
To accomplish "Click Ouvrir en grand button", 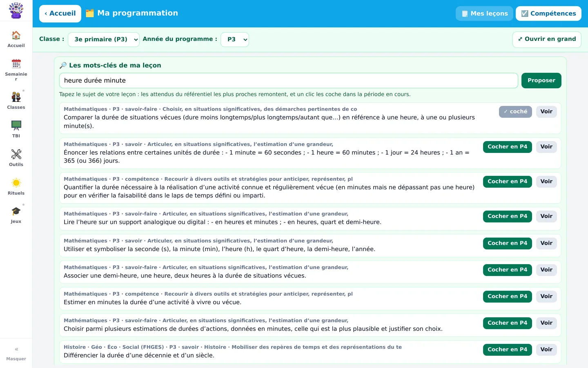I will click(x=547, y=39).
